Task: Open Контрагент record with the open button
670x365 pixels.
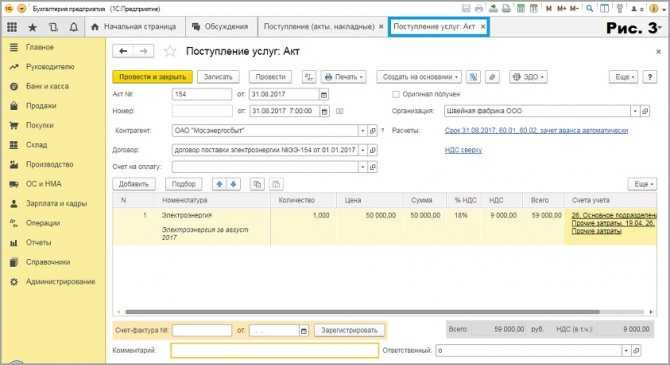Action: click(373, 131)
